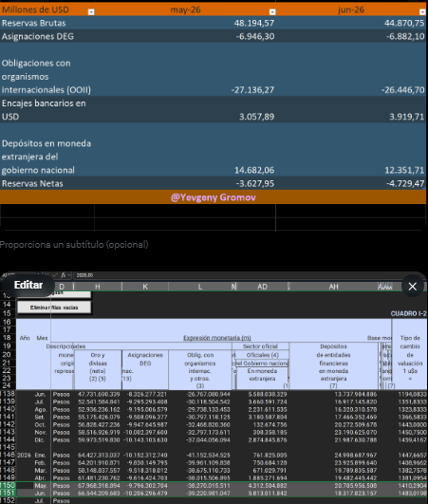Click cell 5.813.011.842 in the Jun row
428x504 pixels.
[268, 494]
